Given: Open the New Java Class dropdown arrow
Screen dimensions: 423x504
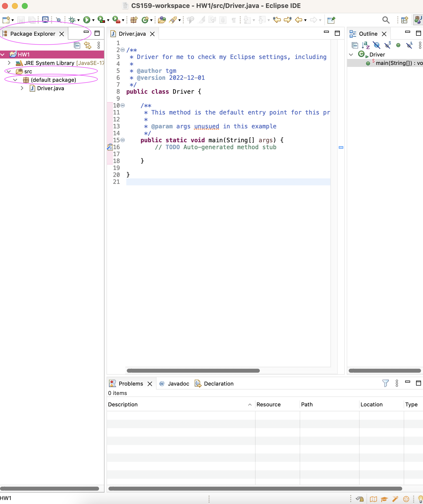Looking at the screenshot, I should click(x=151, y=20).
